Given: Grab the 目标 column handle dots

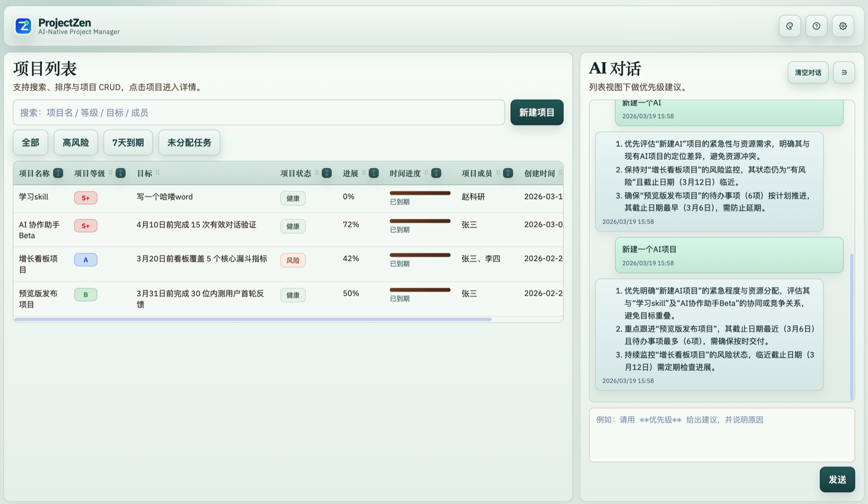Looking at the screenshot, I should [x=158, y=173].
